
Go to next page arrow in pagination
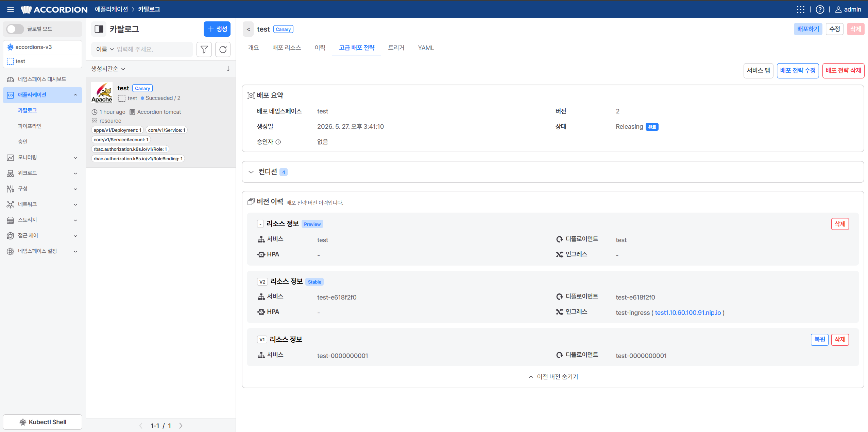(x=181, y=426)
